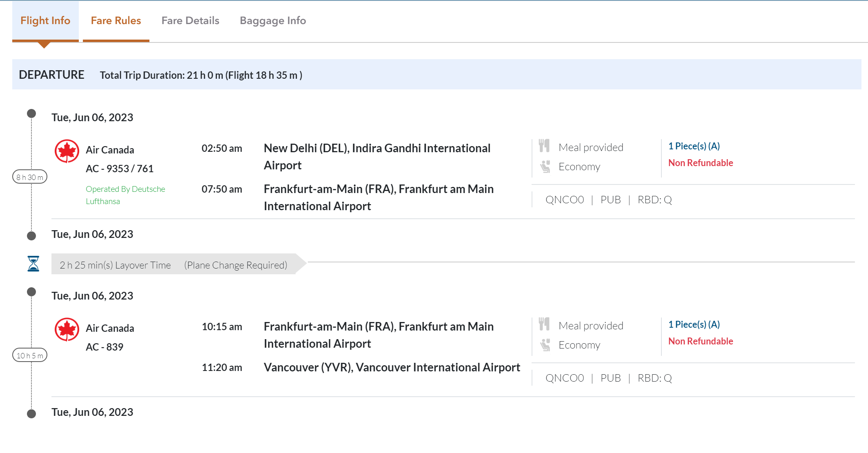
Task: Click meal icon on Frankfurt-Vancouver segment
Action: [x=544, y=324]
